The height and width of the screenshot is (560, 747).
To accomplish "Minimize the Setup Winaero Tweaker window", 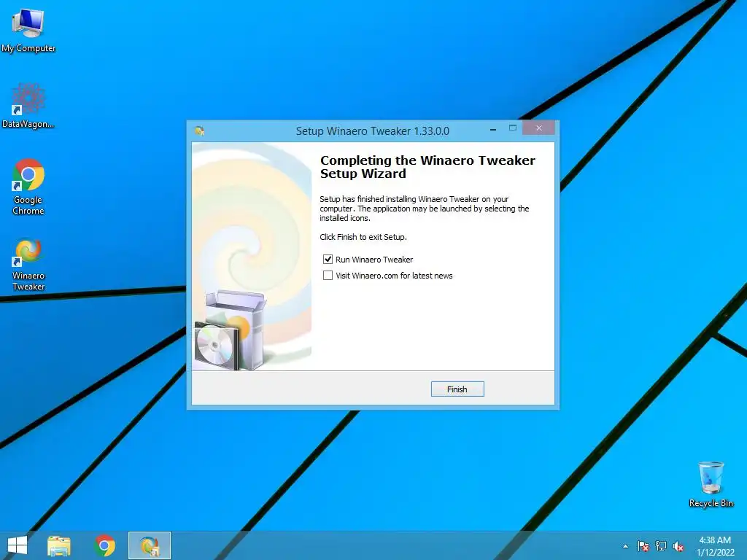I will [x=493, y=129].
